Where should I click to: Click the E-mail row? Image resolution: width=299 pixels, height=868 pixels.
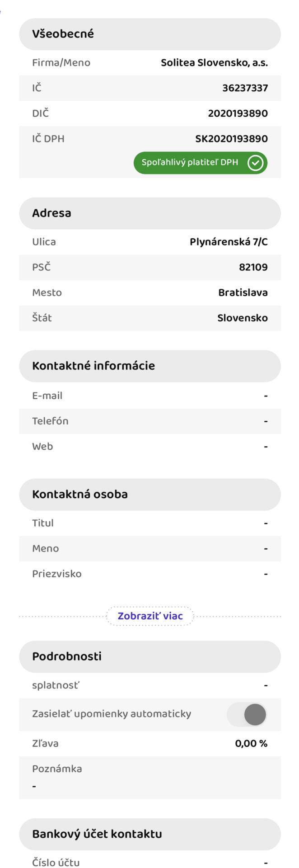click(x=149, y=396)
